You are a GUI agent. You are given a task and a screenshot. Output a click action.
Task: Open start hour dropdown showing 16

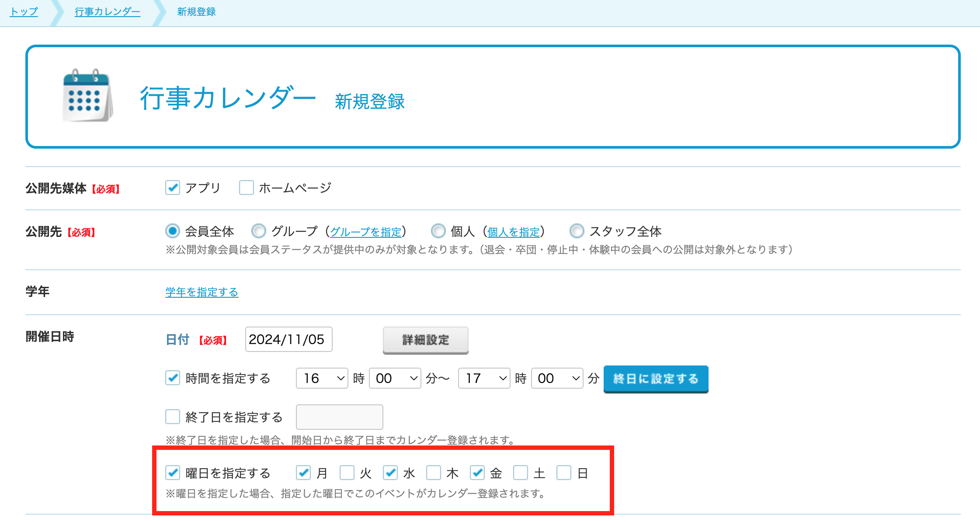322,378
